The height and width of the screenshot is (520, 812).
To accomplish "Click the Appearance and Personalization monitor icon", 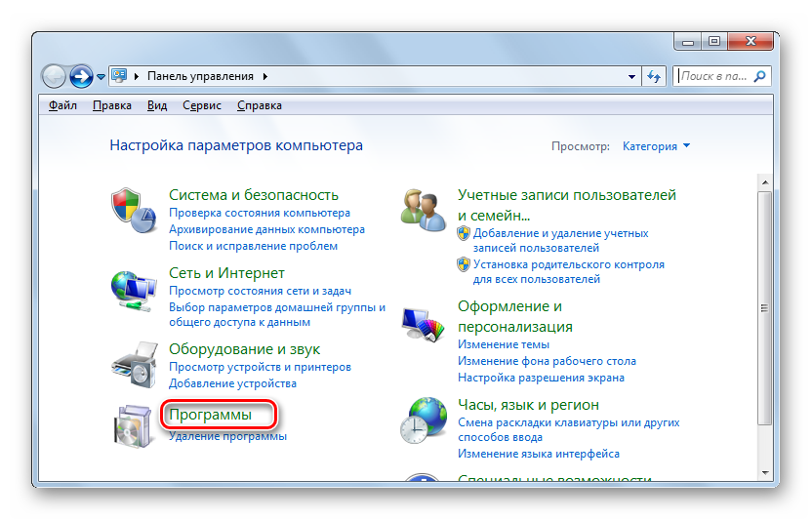I will click(x=423, y=322).
